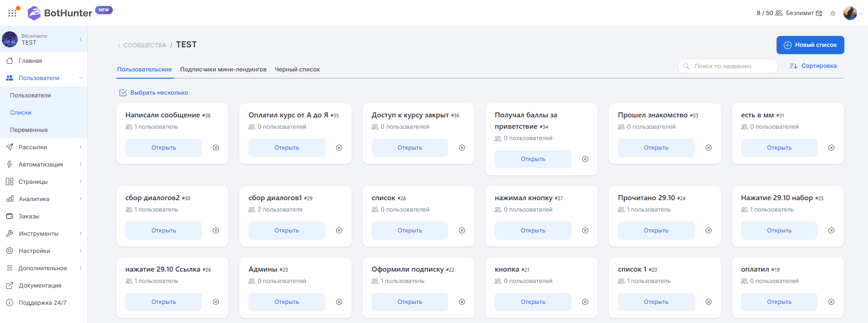Click the Страницы layout icon

[x=10, y=182]
